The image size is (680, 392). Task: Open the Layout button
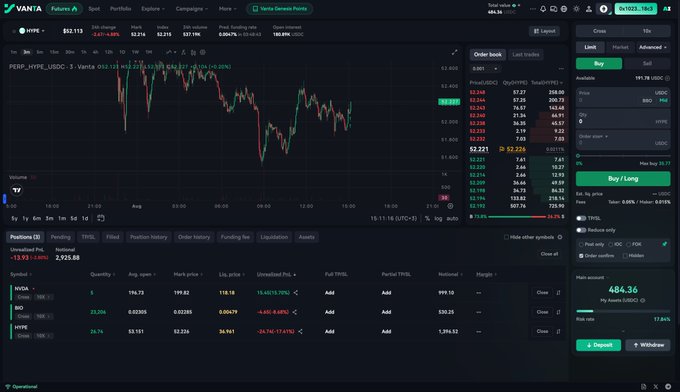pos(544,31)
